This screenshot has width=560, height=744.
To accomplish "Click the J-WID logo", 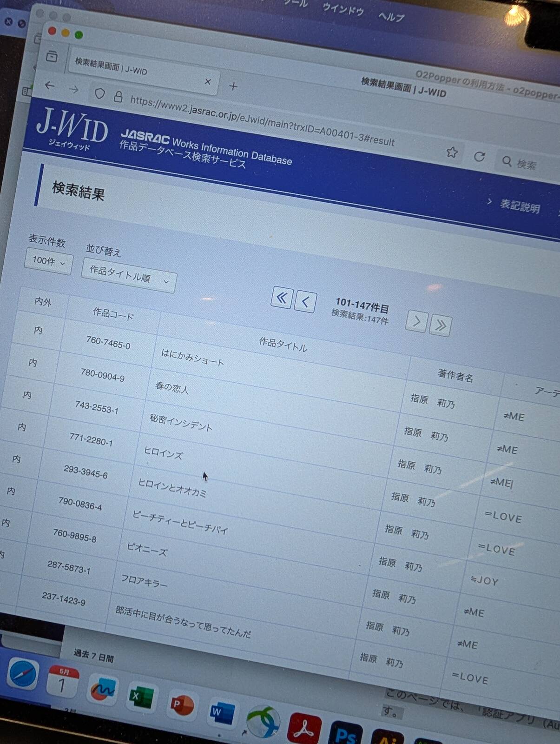I will pyautogui.click(x=71, y=129).
